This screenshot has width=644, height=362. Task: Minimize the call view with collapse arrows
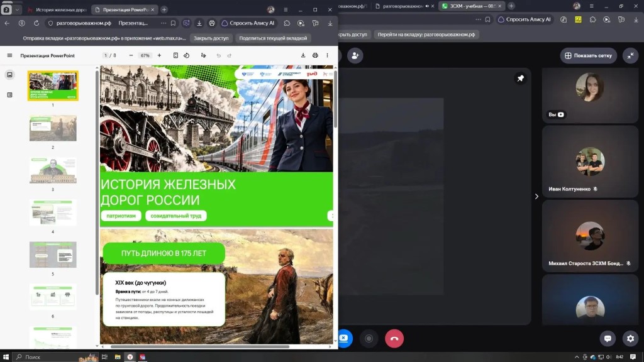pyautogui.click(x=630, y=55)
